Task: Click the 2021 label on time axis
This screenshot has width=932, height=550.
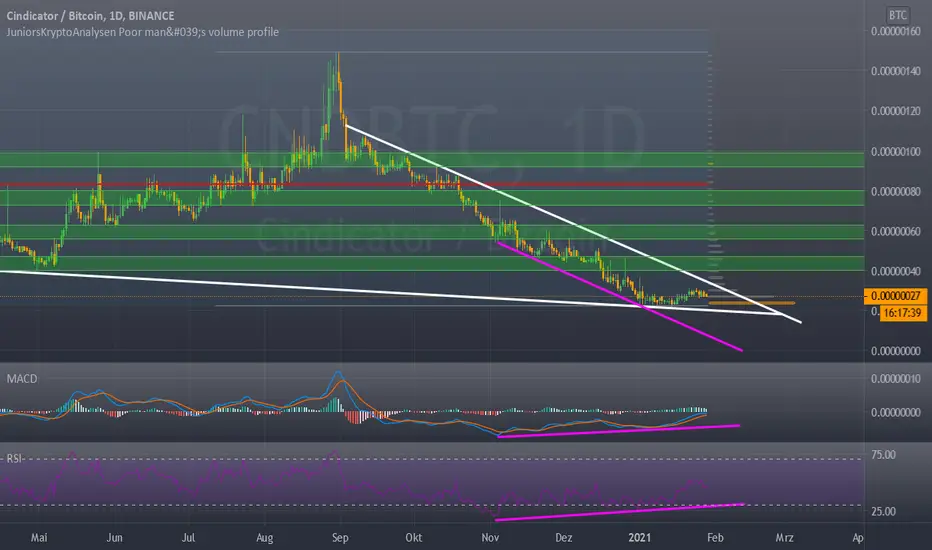Action: [640, 538]
